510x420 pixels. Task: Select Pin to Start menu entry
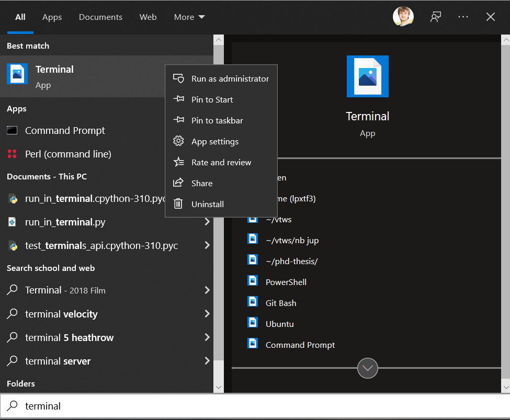[221, 99]
